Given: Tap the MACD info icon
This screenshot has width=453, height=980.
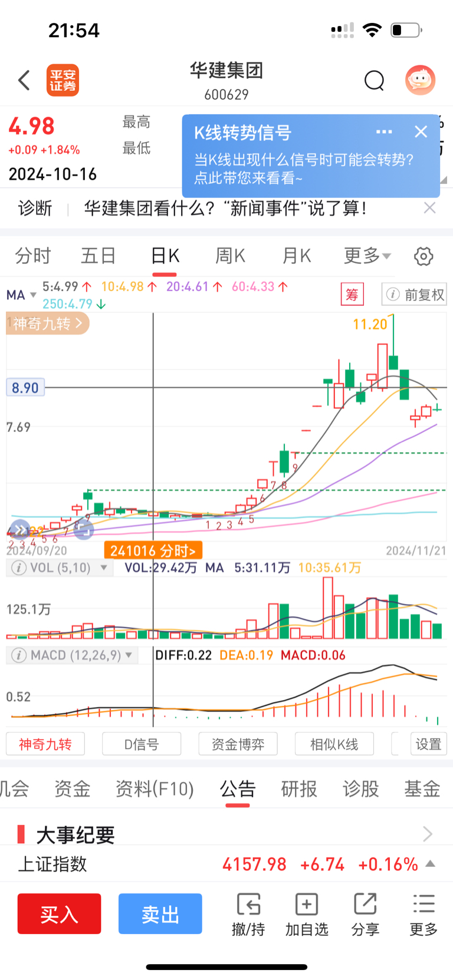Looking at the screenshot, I should pyautogui.click(x=19, y=655).
